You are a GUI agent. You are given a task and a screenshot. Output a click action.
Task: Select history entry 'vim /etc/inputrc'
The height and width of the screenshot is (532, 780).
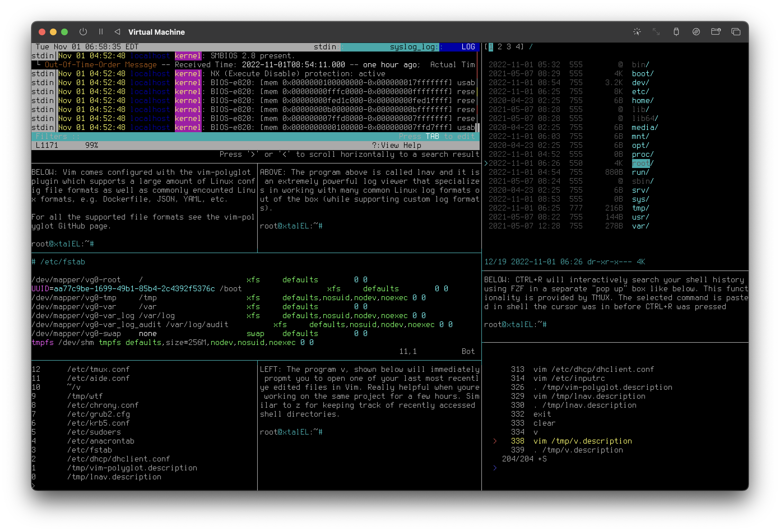point(558,378)
